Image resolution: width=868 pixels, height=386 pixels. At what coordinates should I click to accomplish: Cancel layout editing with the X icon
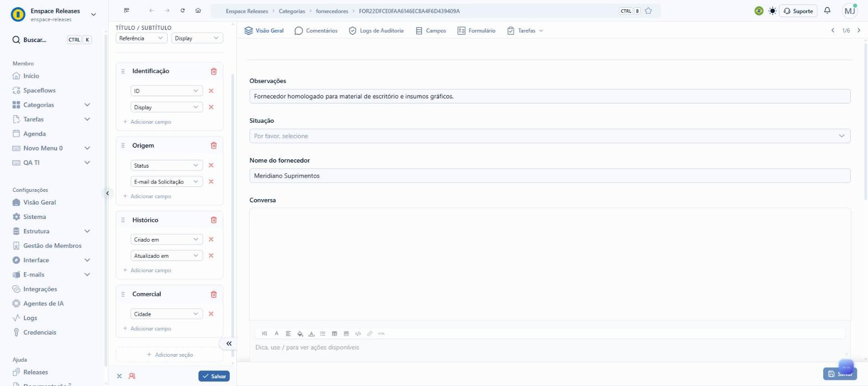pos(119,376)
